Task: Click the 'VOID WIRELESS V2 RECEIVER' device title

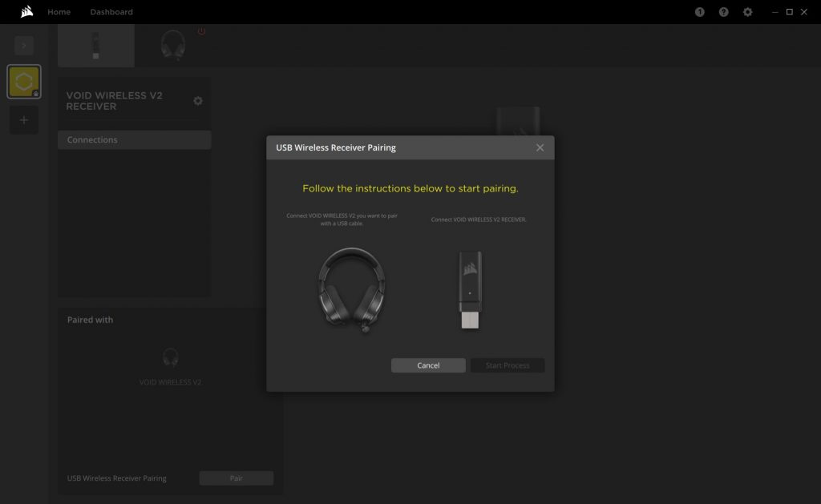Action: tap(114, 101)
